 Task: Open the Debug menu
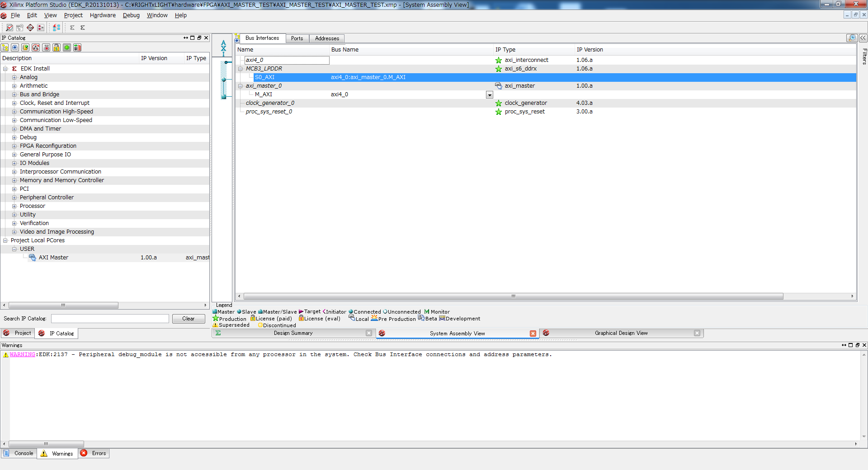[x=131, y=15]
